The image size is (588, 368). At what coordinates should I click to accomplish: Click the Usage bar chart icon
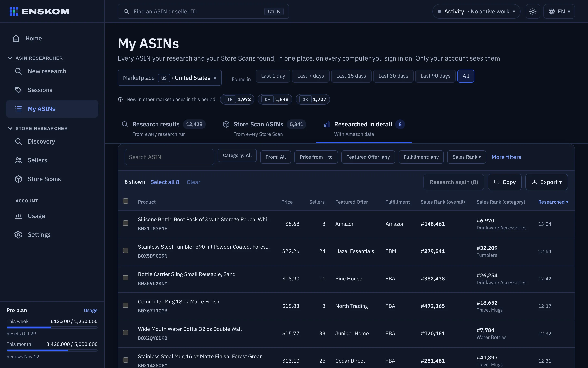pos(18,216)
